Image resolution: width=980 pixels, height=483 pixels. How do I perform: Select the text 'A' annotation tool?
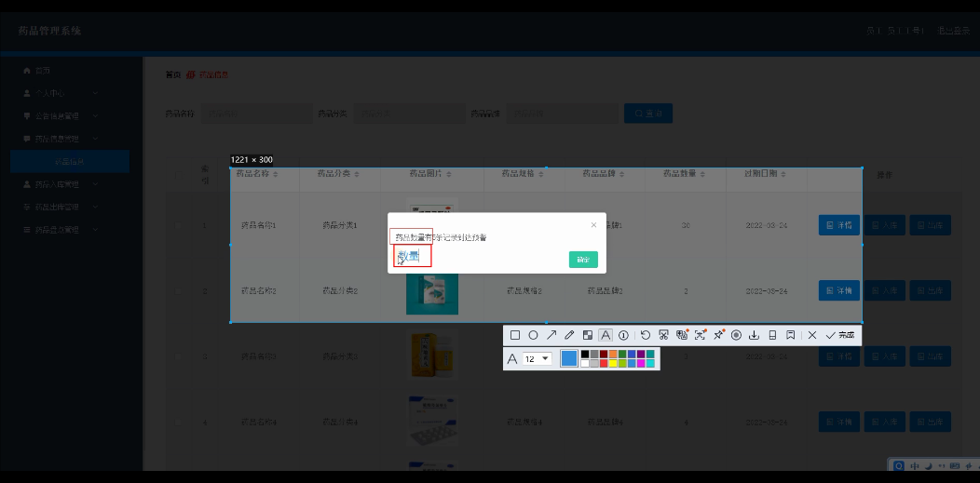tap(606, 335)
